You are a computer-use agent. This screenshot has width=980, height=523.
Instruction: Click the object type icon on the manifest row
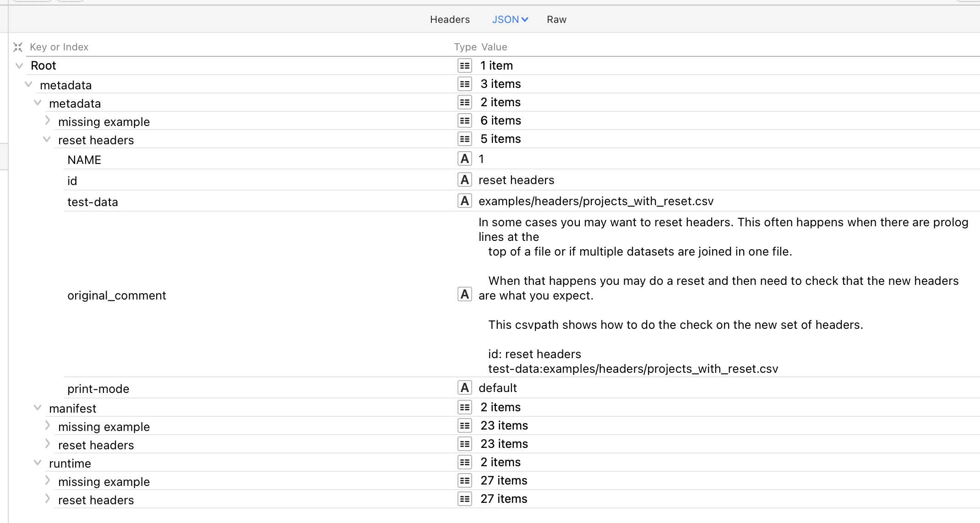coord(464,407)
